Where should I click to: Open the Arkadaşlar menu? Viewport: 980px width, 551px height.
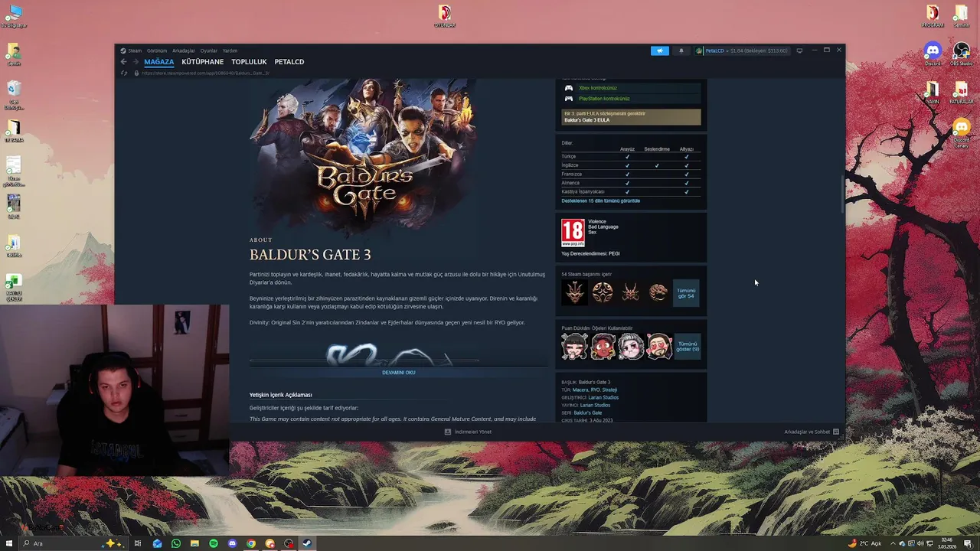coord(184,51)
